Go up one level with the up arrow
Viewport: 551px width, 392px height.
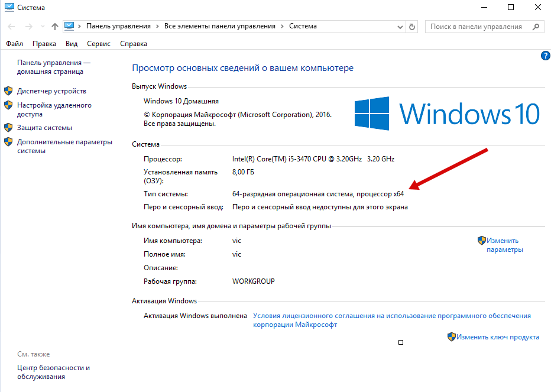55,27
